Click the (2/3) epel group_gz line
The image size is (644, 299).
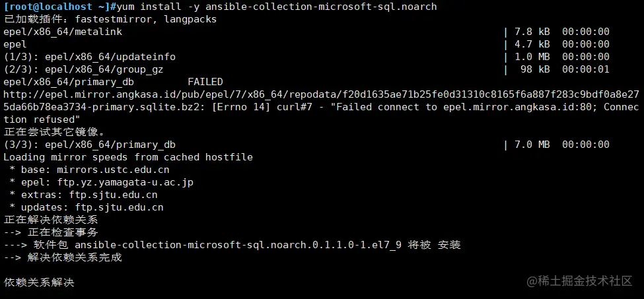83,70
